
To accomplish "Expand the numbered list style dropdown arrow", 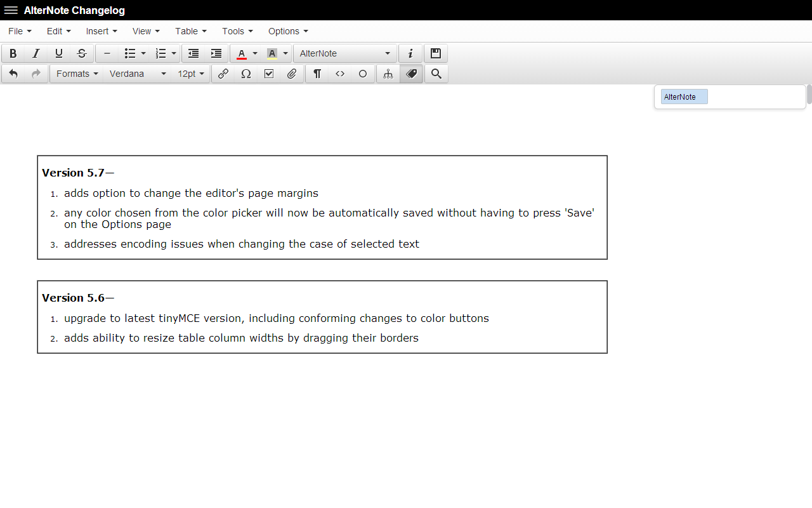I will coord(174,53).
